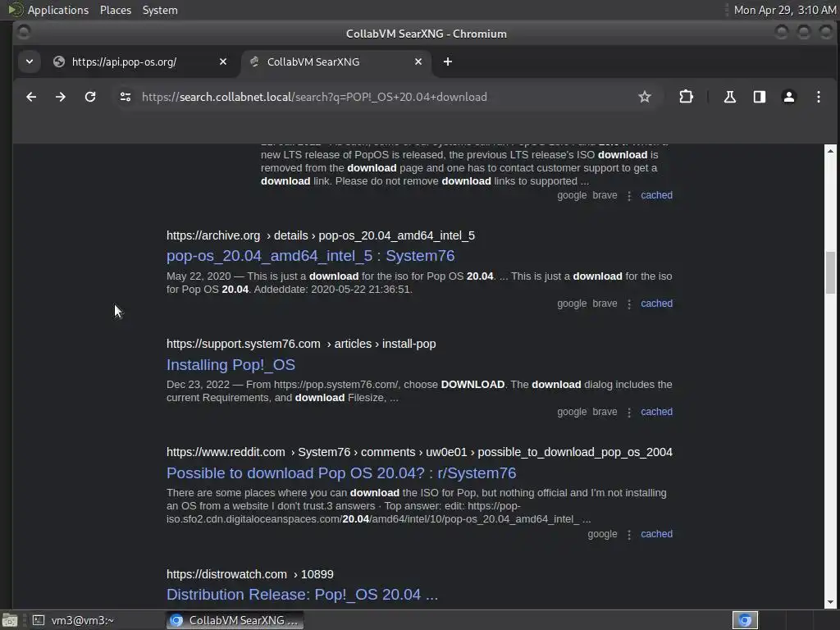This screenshot has width=840, height=630.
Task: Expand the tab search dropdown arrow
Action: (30, 62)
